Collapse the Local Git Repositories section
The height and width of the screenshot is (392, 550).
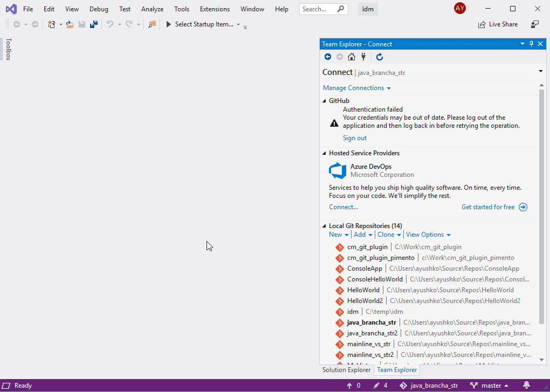324,226
